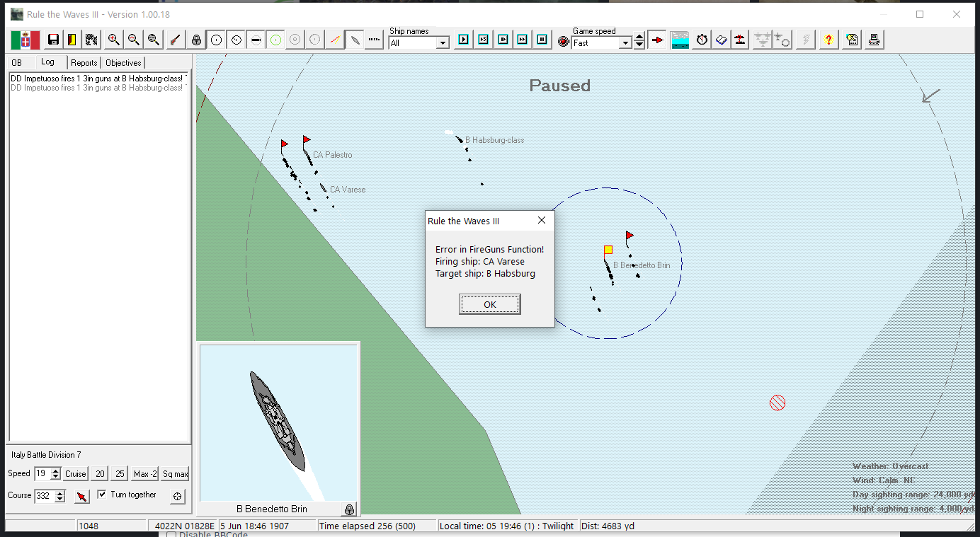Click the Max -2 speed button

[x=145, y=474]
